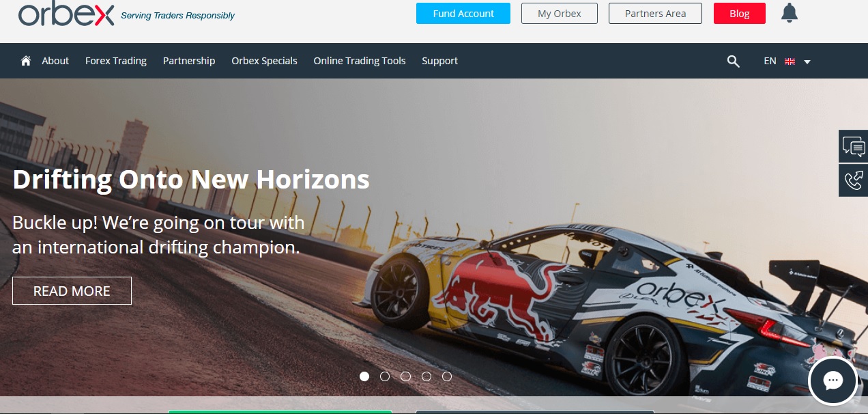Screen dimensions: 868x414
Task: Open the Online Trading Tools menu
Action: tap(360, 61)
